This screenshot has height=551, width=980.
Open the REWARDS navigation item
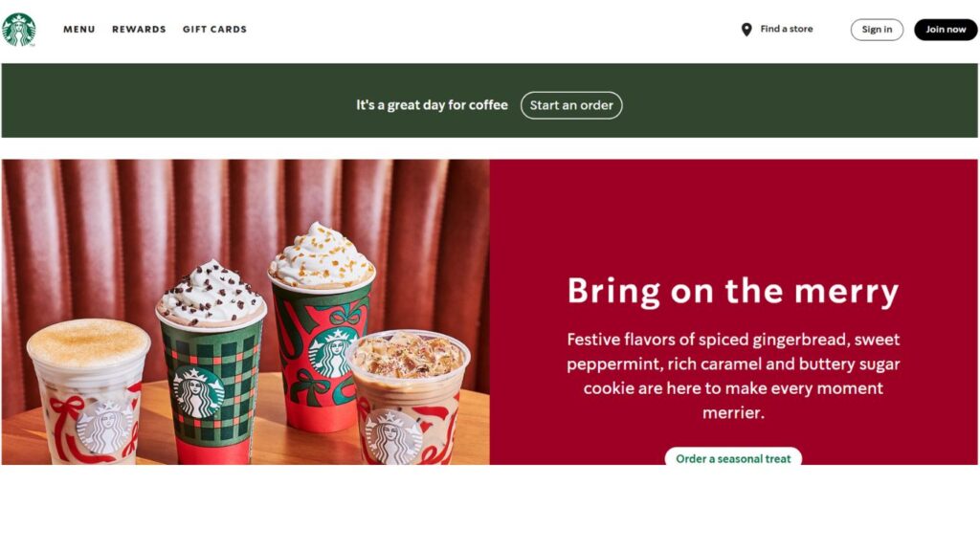click(x=139, y=30)
